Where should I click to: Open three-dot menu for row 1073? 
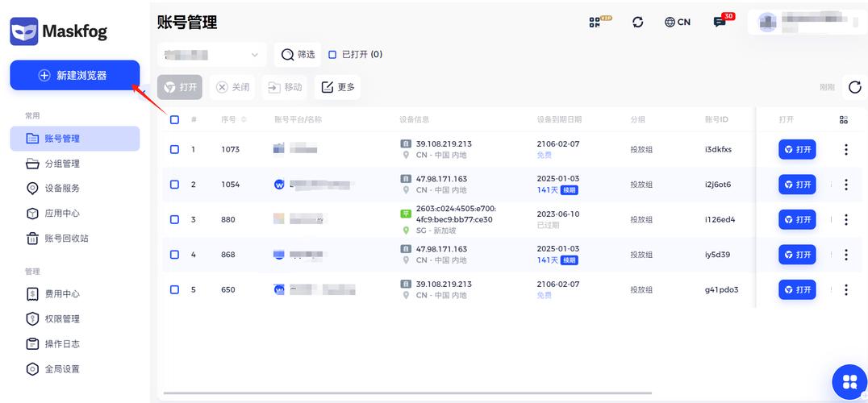pos(845,149)
